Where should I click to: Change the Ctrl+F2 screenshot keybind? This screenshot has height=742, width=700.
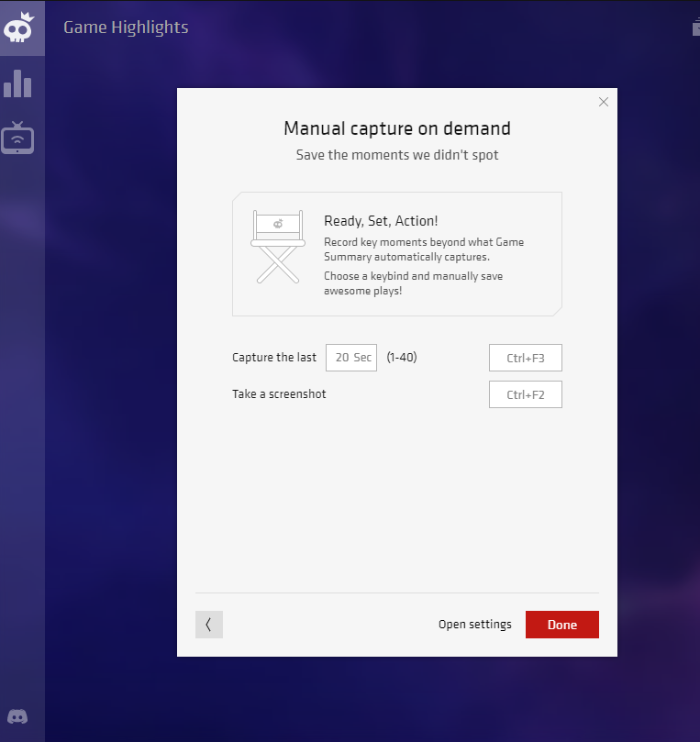click(525, 394)
